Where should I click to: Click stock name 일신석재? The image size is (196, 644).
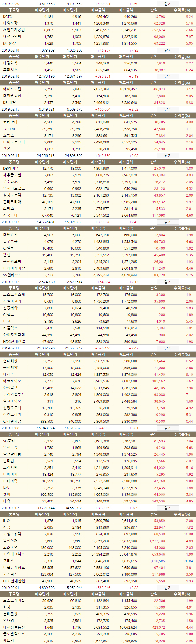[x=10, y=541]
